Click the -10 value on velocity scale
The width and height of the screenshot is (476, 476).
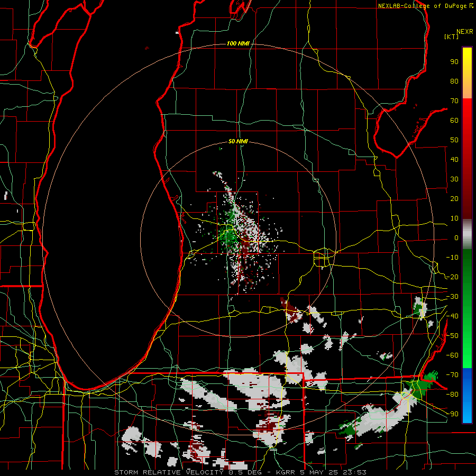coord(452,258)
